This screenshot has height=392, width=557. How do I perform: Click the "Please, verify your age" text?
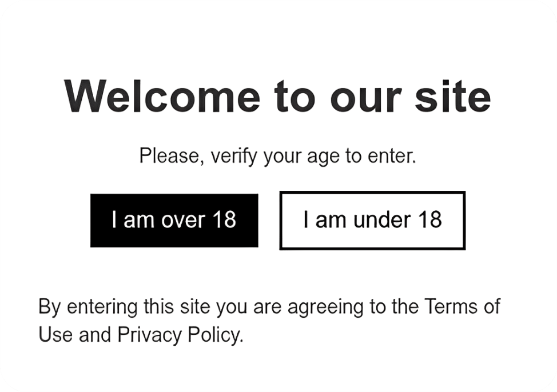277,155
